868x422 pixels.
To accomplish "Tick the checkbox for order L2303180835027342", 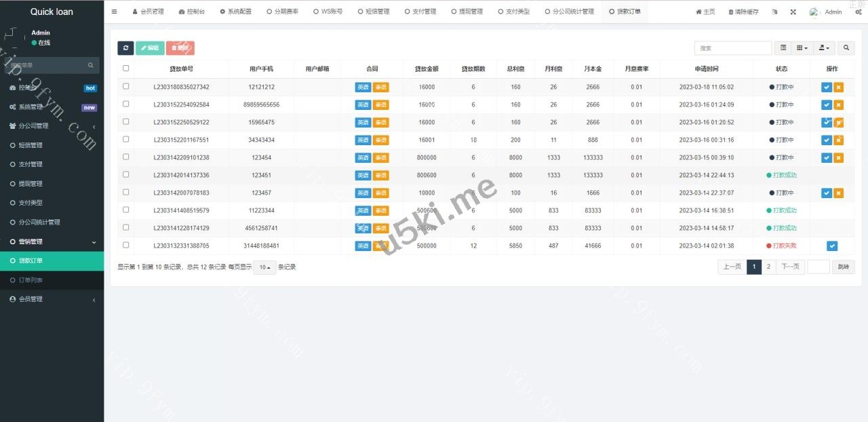I will pyautogui.click(x=125, y=87).
